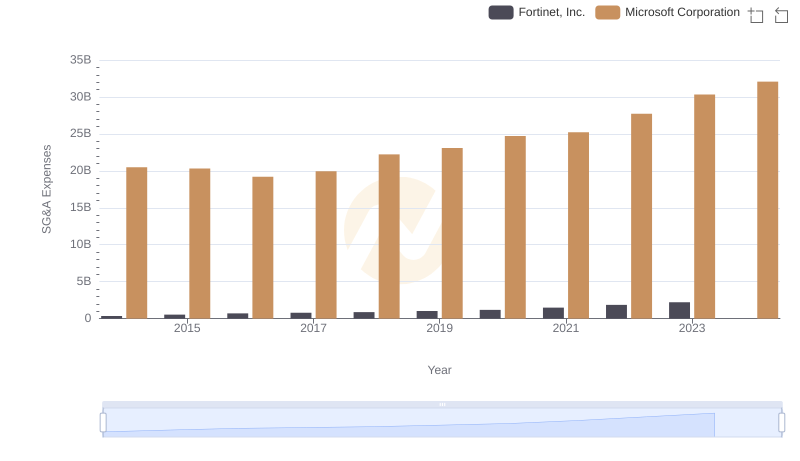Click the Fortinet bar for 2023
800x461 pixels.
(680, 310)
